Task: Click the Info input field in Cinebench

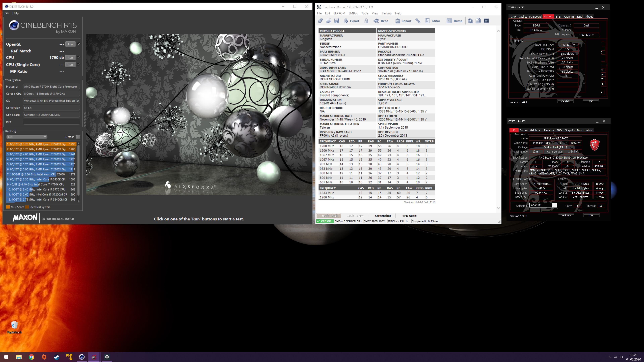Action: pyautogui.click(x=51, y=122)
